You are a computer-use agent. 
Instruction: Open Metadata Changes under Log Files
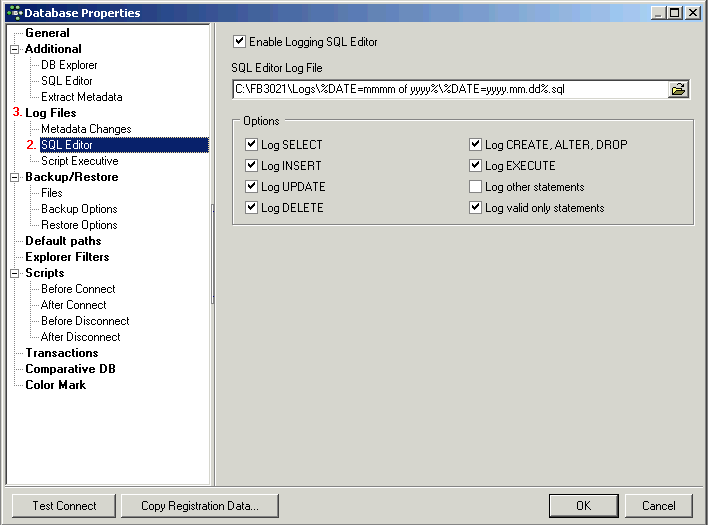pos(86,129)
